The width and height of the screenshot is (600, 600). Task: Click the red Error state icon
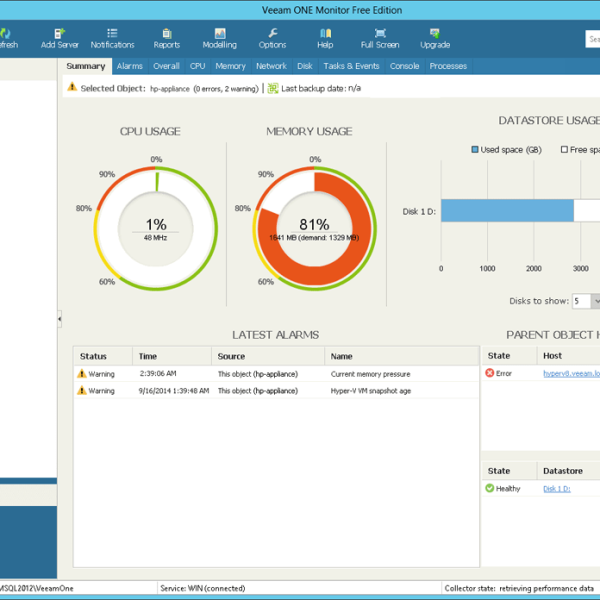tap(489, 373)
